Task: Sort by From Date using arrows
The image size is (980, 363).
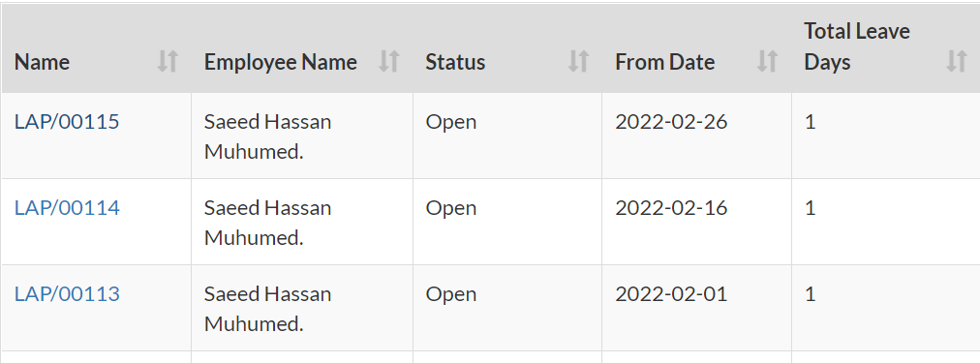Action: [x=768, y=62]
